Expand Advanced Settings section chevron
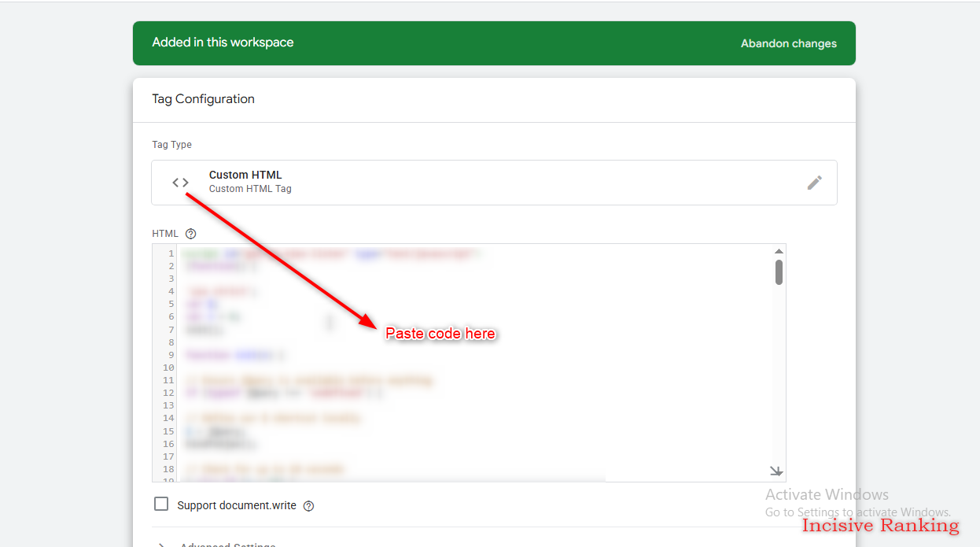The image size is (980, 547). tap(160, 545)
